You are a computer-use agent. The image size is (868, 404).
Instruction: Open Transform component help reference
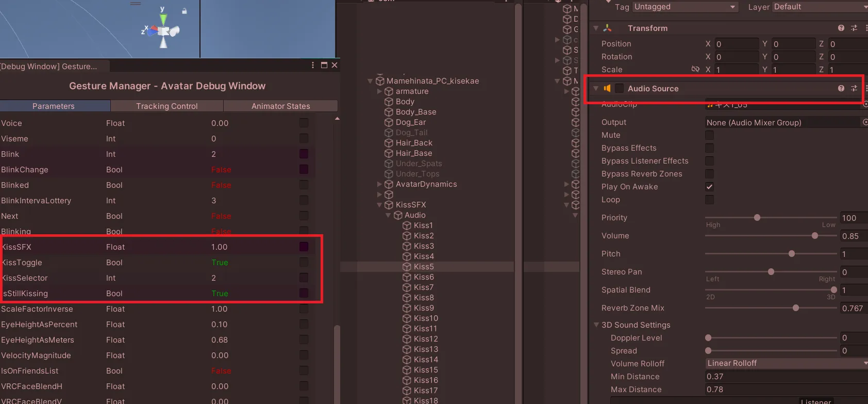(841, 28)
